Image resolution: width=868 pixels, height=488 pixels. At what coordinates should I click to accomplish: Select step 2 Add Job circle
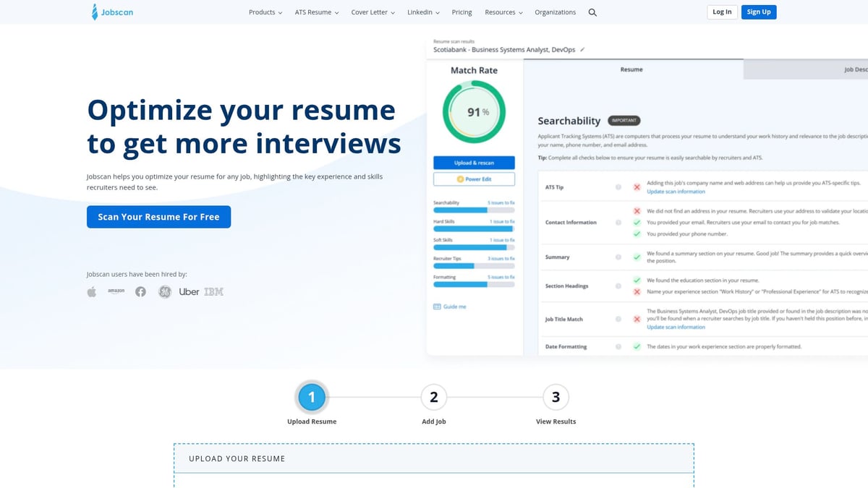433,397
